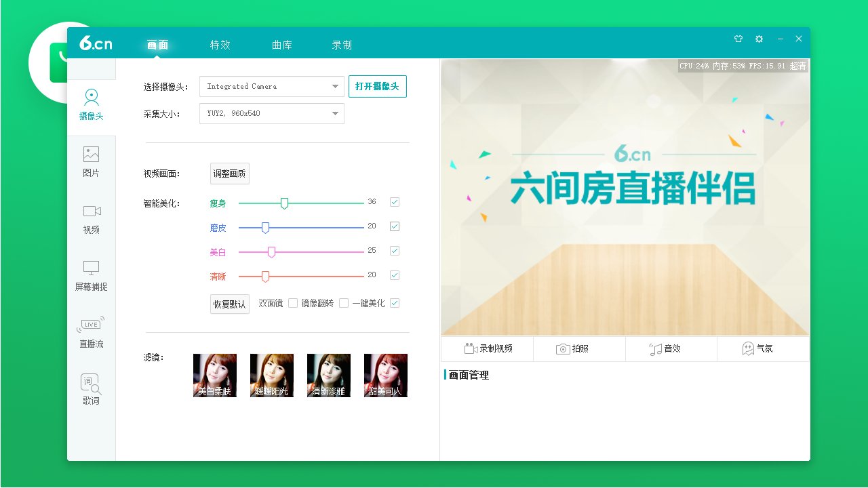868x488 pixels.
Task: Click the 打开摄像头 button
Action: [378, 86]
